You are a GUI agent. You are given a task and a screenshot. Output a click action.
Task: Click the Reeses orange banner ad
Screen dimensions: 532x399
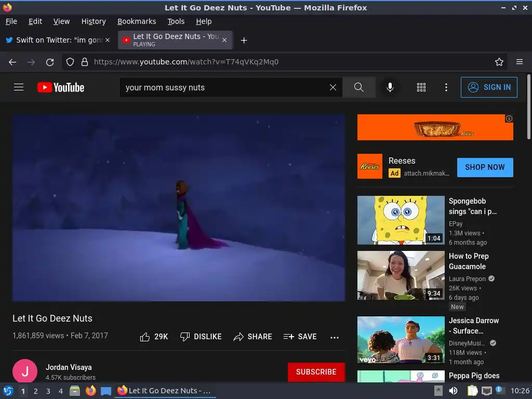(x=435, y=127)
